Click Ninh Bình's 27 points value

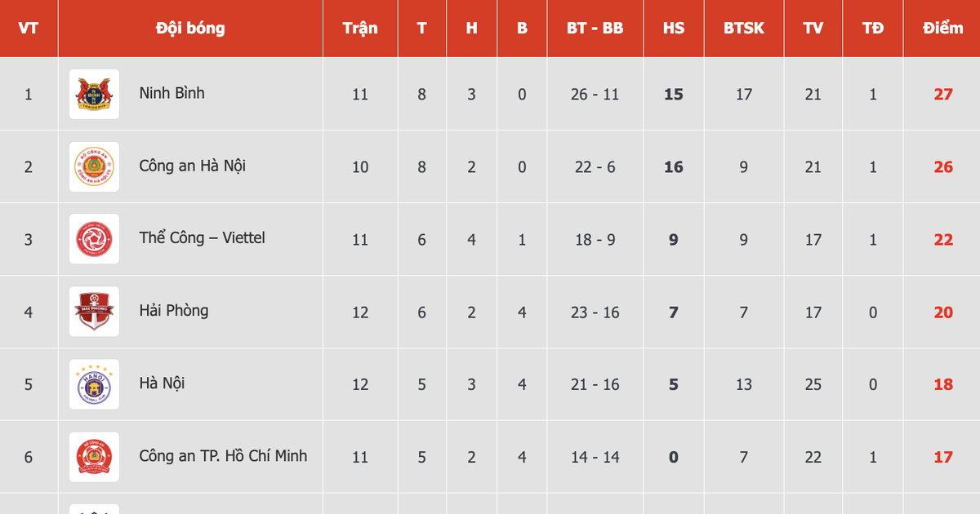[942, 94]
